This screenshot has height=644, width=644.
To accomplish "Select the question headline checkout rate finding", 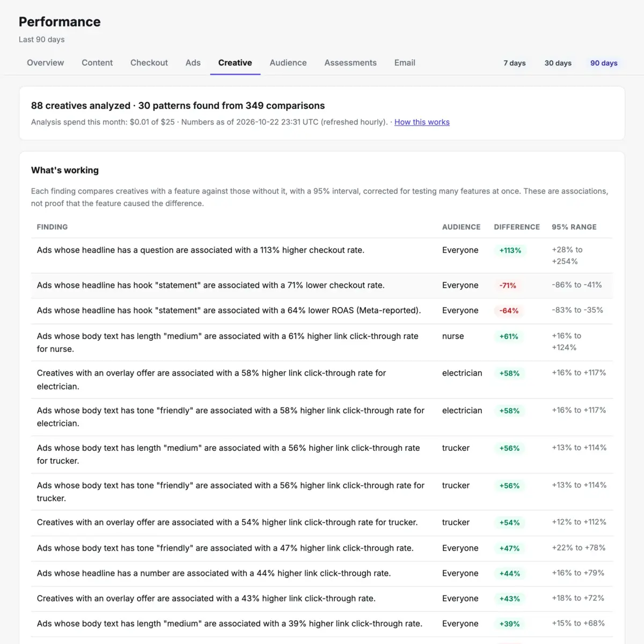I will pyautogui.click(x=322, y=255).
